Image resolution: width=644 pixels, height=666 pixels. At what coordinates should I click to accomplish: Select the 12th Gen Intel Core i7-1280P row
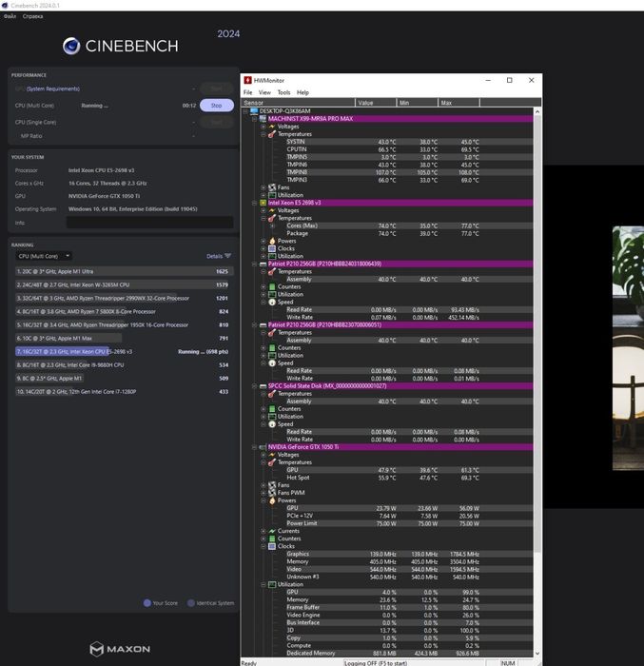[123, 392]
